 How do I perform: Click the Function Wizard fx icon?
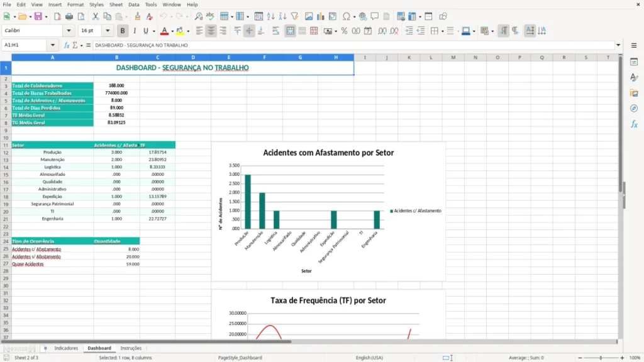click(x=67, y=45)
